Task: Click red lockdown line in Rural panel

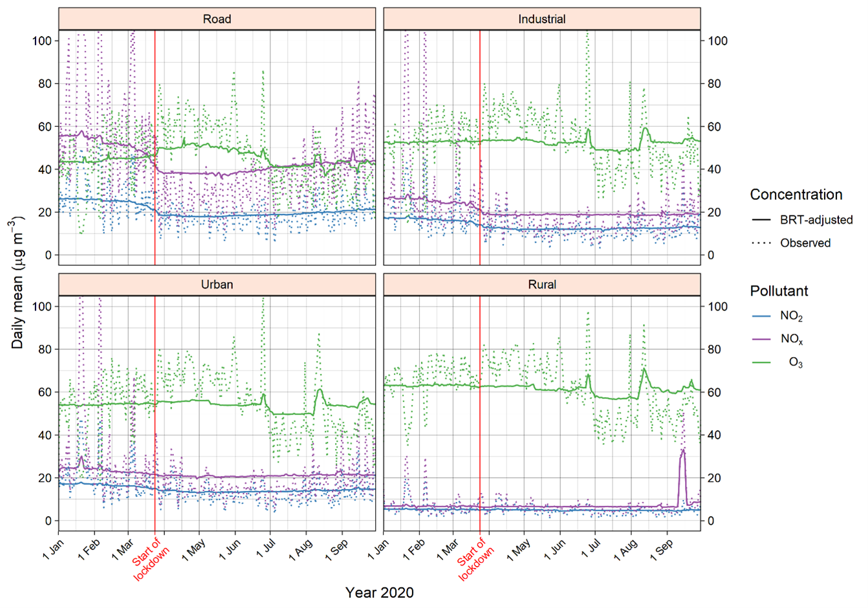Action: (x=480, y=413)
